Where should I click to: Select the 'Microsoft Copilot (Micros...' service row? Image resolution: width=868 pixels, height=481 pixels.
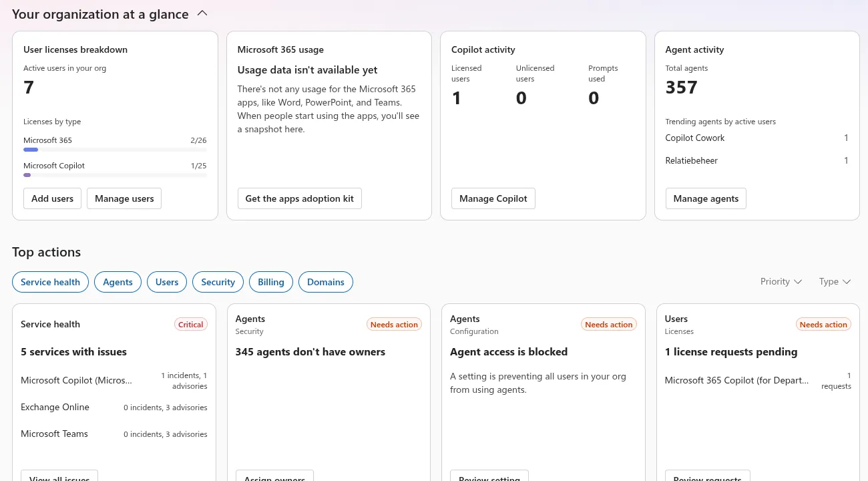tap(114, 381)
